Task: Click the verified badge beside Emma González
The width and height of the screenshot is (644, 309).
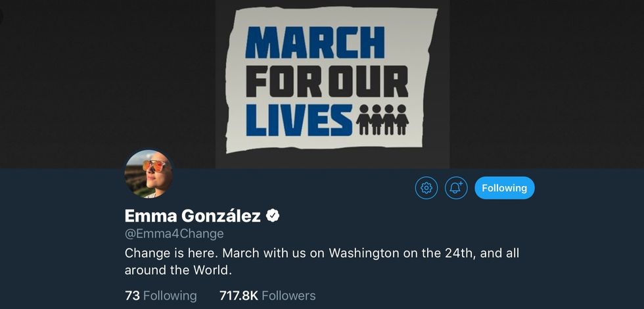Action: pyautogui.click(x=272, y=216)
